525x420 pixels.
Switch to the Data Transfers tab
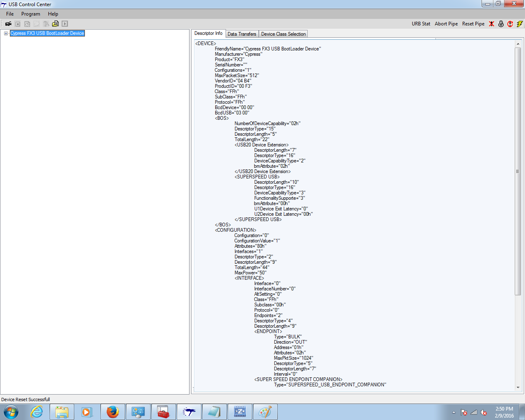click(242, 34)
